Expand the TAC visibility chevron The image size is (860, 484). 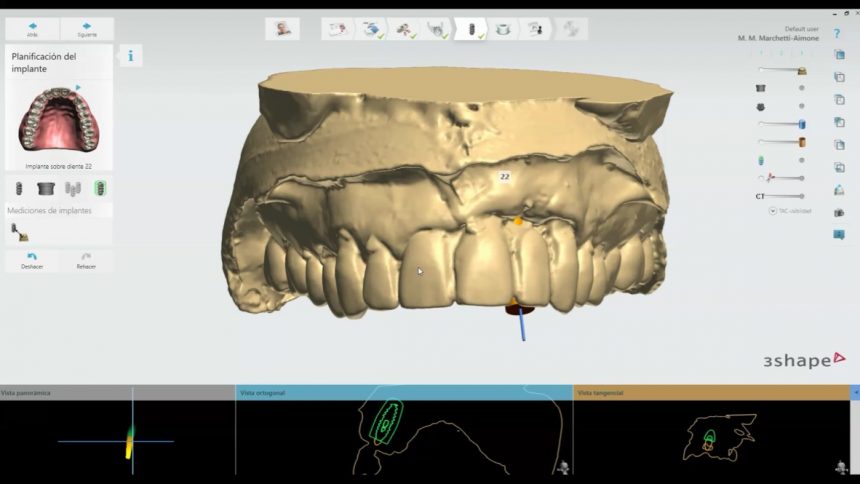(772, 211)
